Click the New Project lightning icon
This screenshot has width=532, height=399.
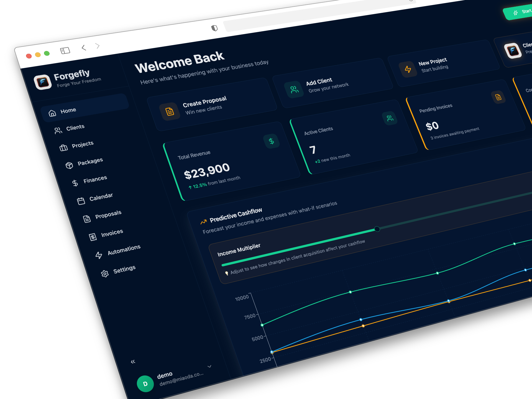point(408,69)
